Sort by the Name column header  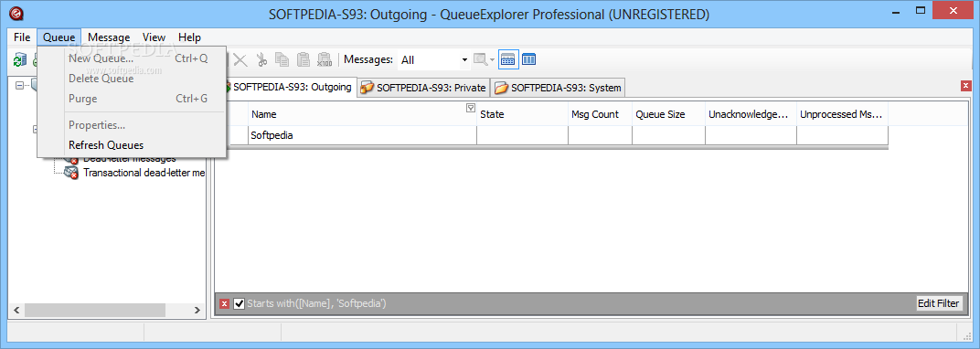click(x=363, y=114)
